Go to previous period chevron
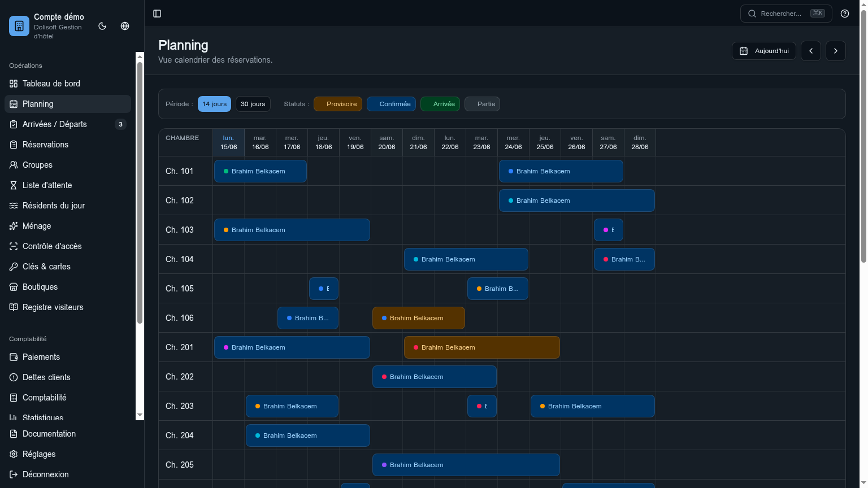Viewport: 868px width, 488px height. (x=811, y=51)
